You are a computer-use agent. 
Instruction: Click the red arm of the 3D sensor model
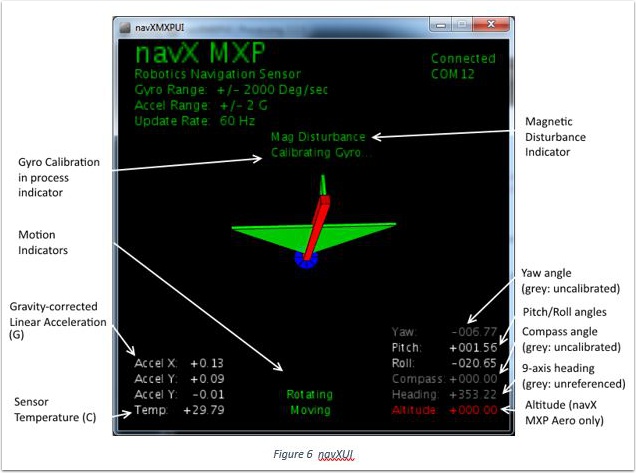coord(318,227)
